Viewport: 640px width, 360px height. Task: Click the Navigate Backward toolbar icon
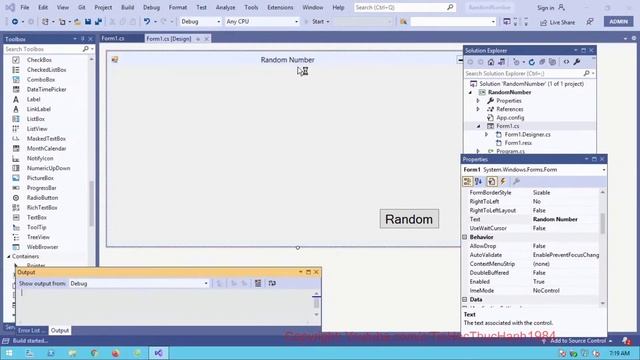15,22
